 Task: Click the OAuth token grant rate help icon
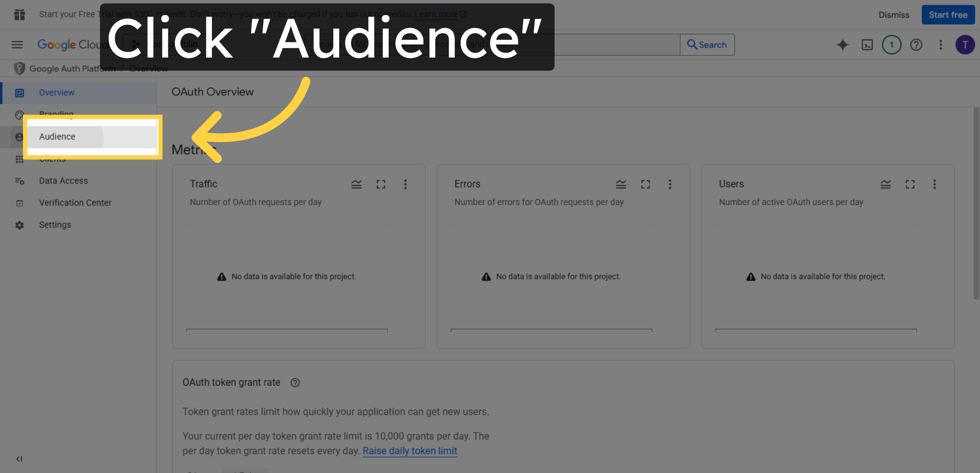tap(295, 382)
